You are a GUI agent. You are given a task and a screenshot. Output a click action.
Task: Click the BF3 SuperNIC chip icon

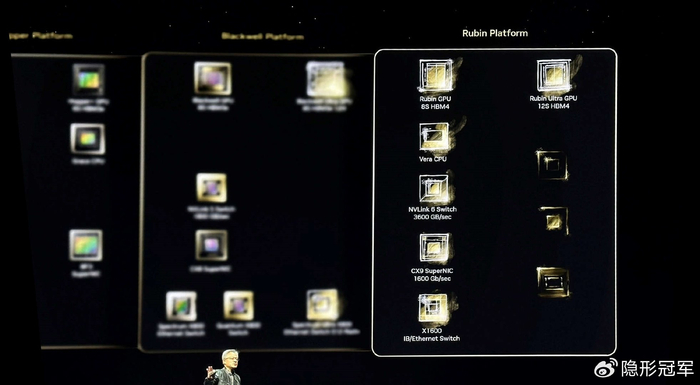click(86, 245)
